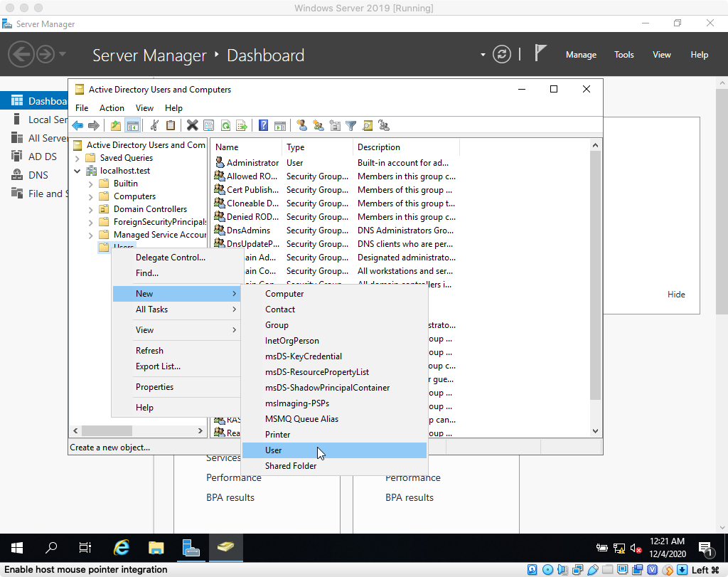Image resolution: width=728 pixels, height=577 pixels.
Task: Click the list pane scroll down arrow
Action: (595, 431)
